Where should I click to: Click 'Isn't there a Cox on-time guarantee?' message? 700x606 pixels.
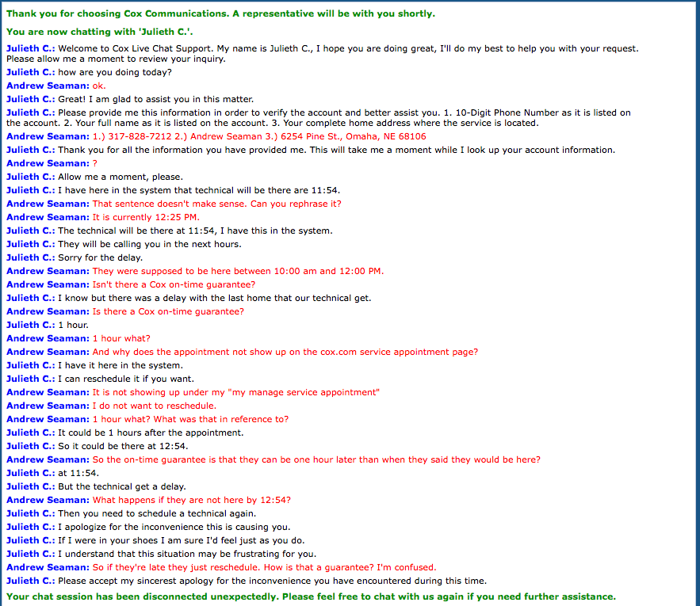pos(131,284)
